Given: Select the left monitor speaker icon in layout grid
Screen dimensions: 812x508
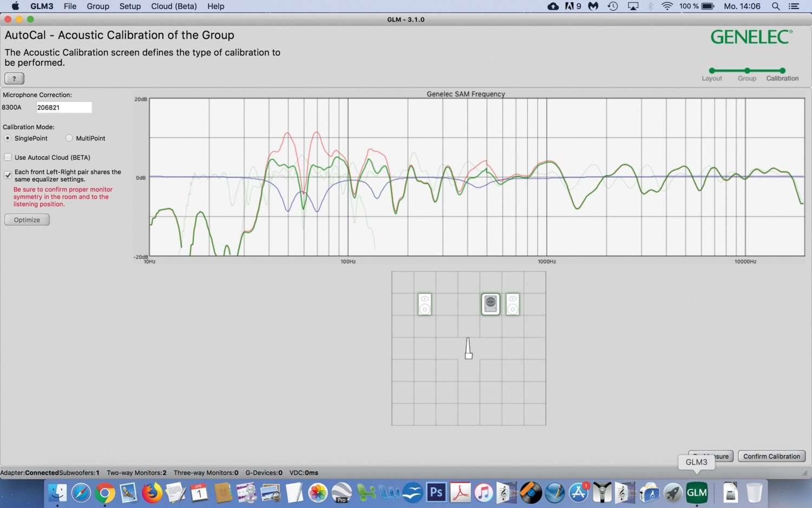Looking at the screenshot, I should (x=425, y=304).
